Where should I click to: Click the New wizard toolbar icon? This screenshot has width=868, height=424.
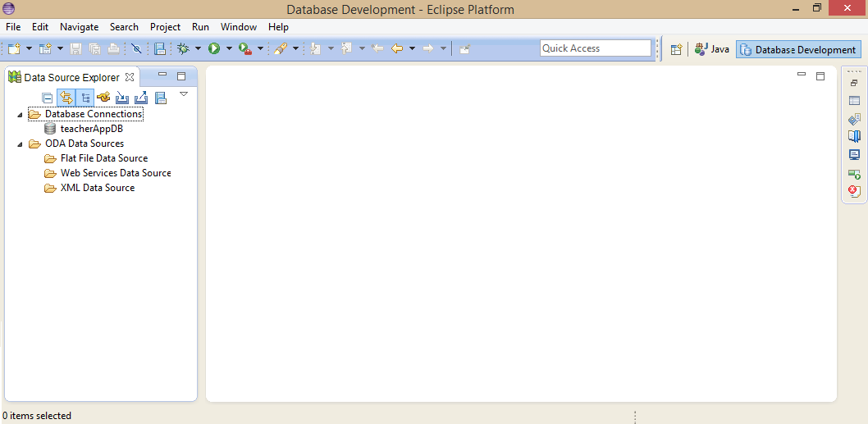13,48
